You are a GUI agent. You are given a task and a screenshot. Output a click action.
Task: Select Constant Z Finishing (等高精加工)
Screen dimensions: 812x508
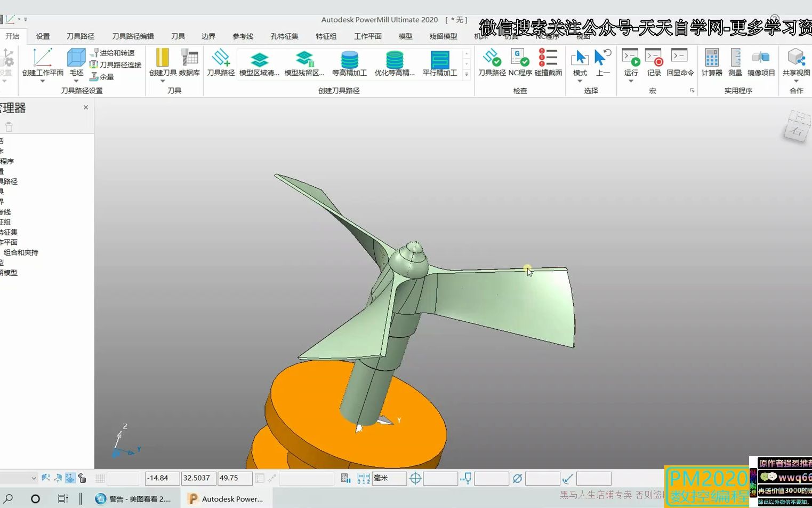point(349,63)
